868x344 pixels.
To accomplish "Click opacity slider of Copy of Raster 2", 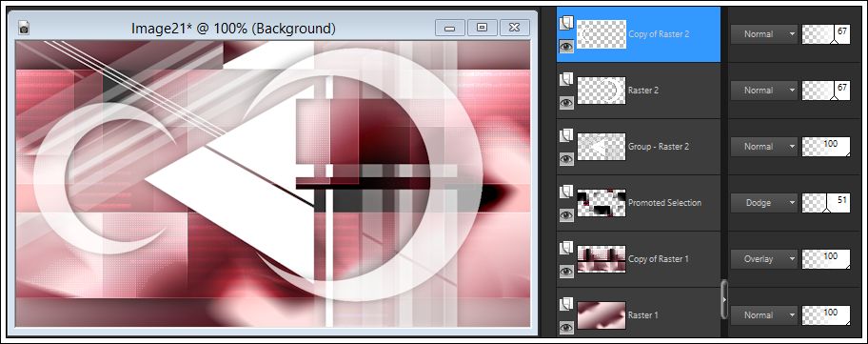I will point(826,34).
